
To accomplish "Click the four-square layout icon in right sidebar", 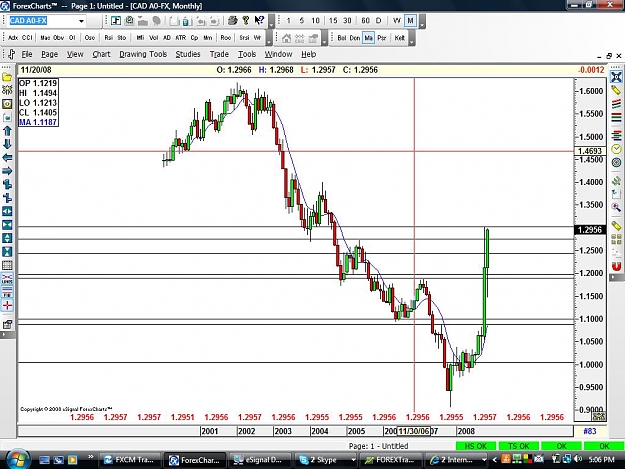I will click(616, 239).
